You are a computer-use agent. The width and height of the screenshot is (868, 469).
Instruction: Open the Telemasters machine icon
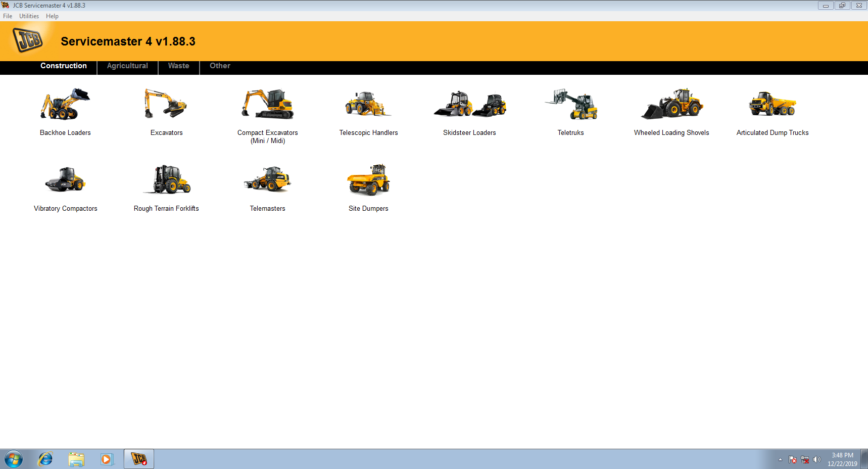coord(268,179)
